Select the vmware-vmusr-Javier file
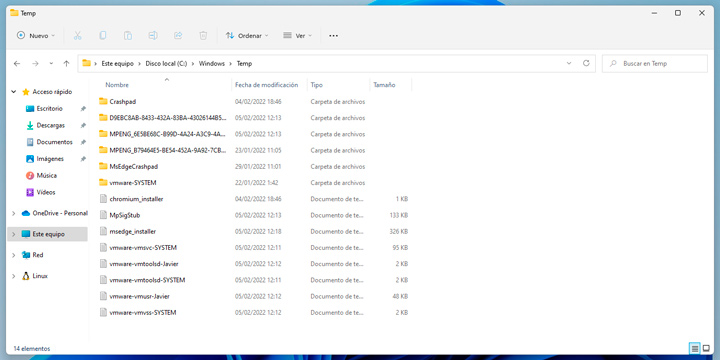720x360 pixels. click(x=140, y=297)
